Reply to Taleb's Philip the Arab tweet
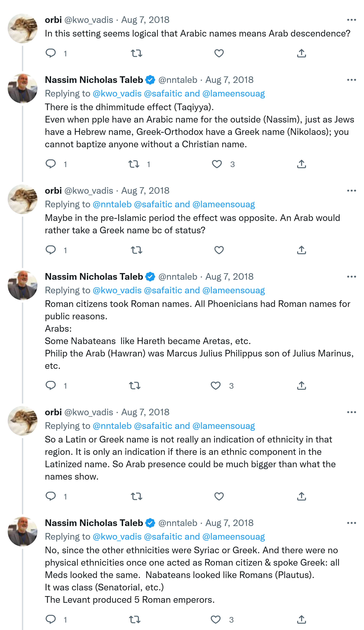 click(x=51, y=386)
